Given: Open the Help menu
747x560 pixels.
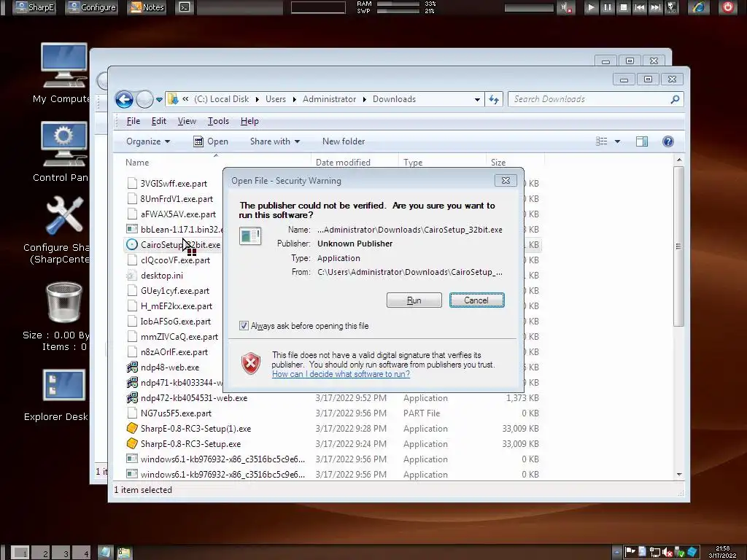Looking at the screenshot, I should tap(249, 121).
